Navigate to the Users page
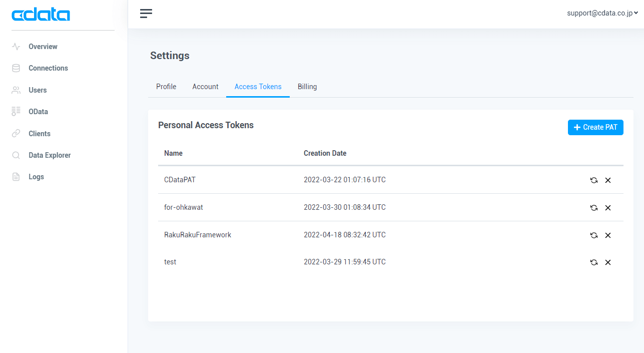The height and width of the screenshot is (353, 644). [38, 90]
